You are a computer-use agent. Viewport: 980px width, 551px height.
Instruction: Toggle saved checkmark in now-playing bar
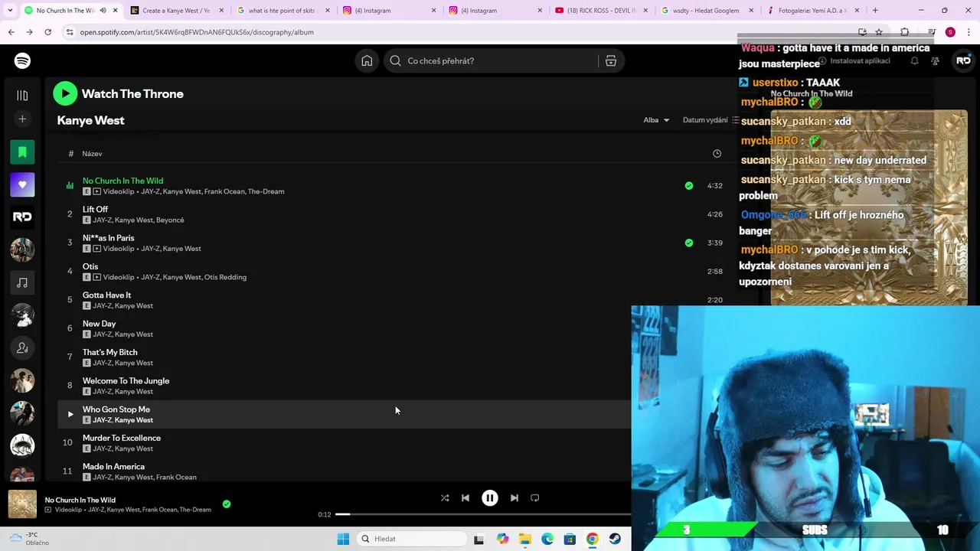point(227,504)
